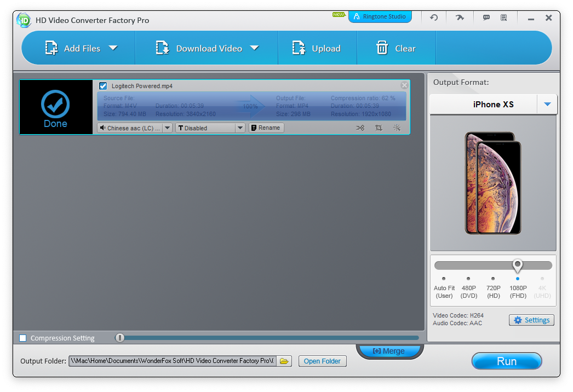Click the iPhone XS output format name

[x=494, y=105]
